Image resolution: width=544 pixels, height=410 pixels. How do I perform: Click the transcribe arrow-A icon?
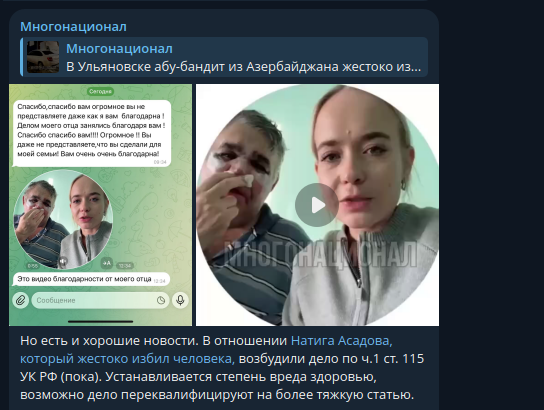[107, 263]
